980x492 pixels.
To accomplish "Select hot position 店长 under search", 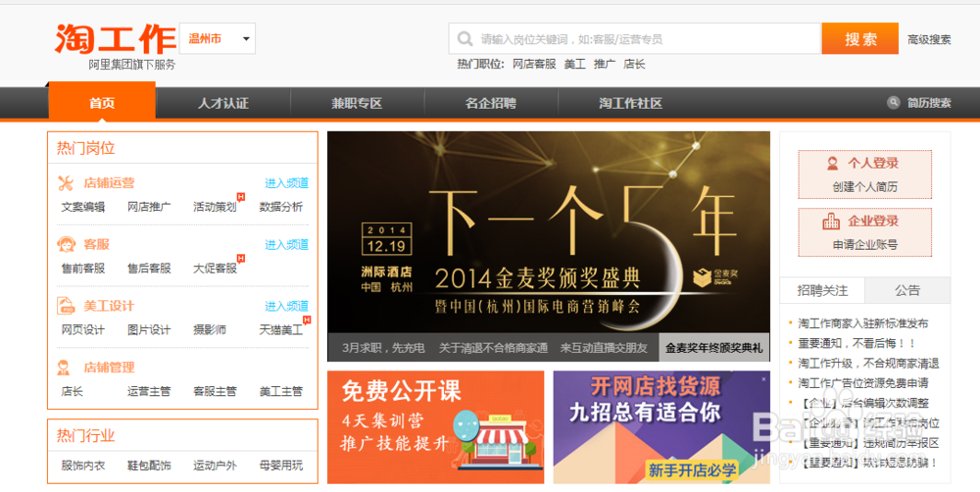I will pyautogui.click(x=634, y=64).
